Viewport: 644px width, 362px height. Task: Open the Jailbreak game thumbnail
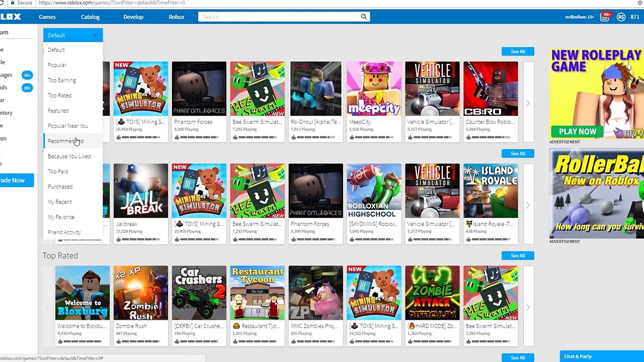141,191
